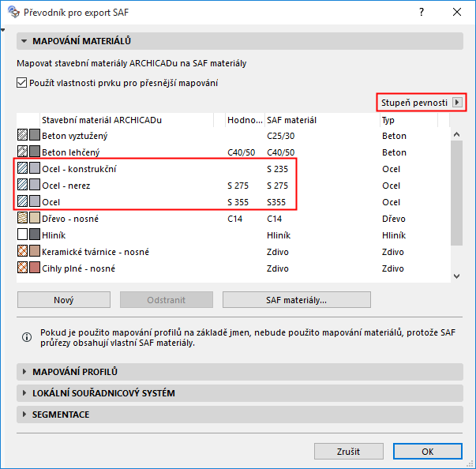Click the material list scrollbar thumb

tap(456, 193)
